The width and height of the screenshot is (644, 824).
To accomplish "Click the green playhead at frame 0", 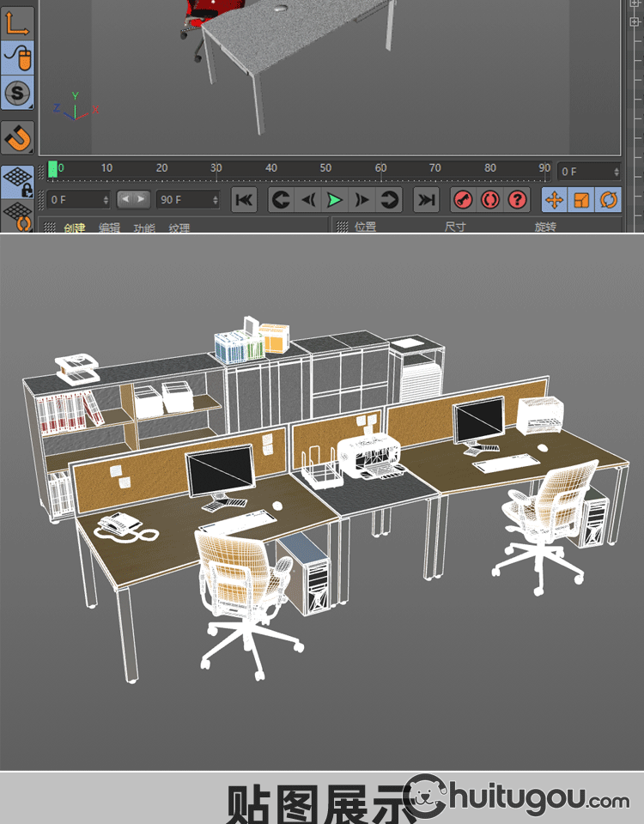I will pos(52,169).
